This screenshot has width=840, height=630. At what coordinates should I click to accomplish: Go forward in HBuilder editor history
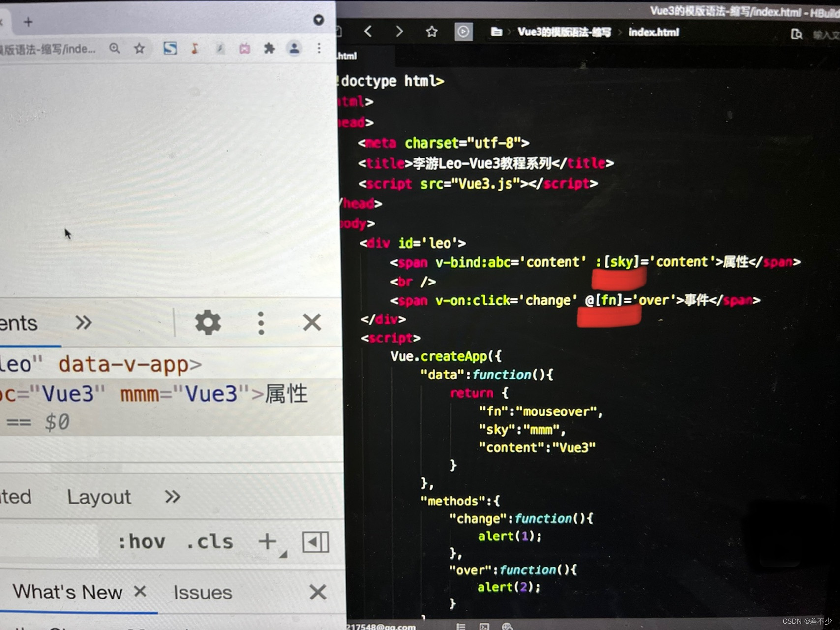pyautogui.click(x=399, y=32)
